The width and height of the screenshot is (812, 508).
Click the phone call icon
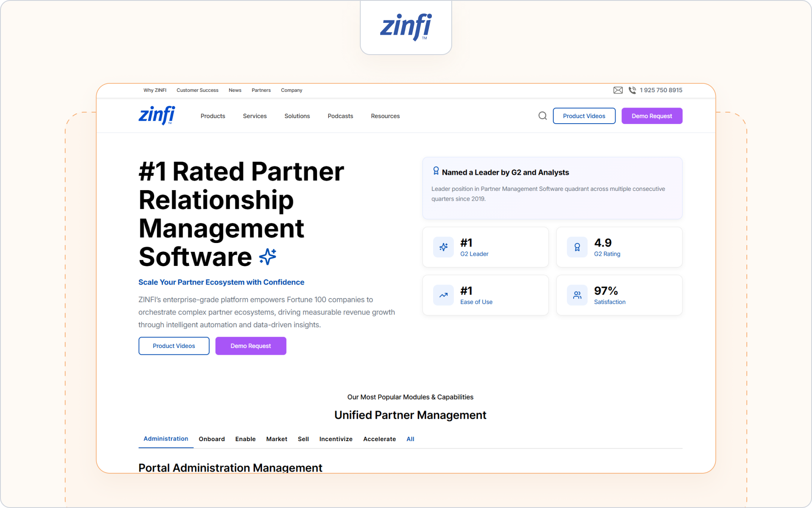[x=632, y=90]
